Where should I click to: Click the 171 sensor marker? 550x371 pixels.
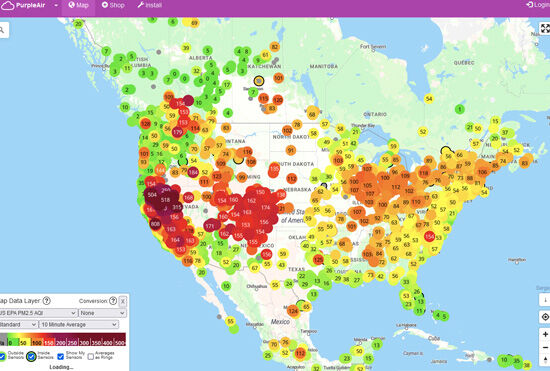pos(210,226)
